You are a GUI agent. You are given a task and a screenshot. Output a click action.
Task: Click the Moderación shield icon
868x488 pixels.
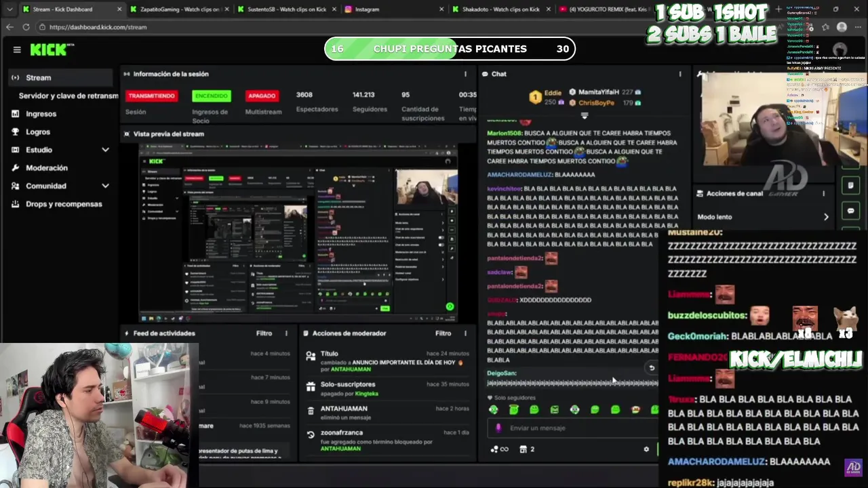15,167
